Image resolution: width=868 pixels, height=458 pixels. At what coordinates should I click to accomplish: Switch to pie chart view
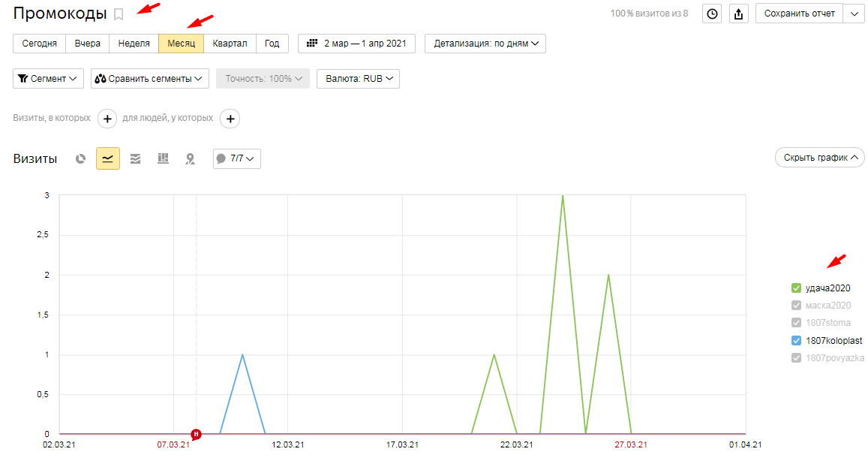[x=81, y=158]
